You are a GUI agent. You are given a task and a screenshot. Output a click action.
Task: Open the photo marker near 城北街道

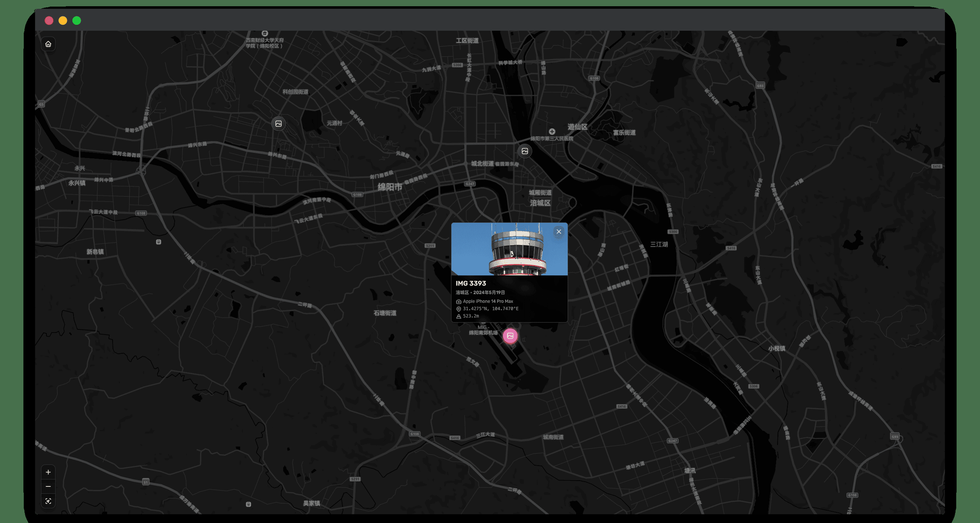click(525, 151)
